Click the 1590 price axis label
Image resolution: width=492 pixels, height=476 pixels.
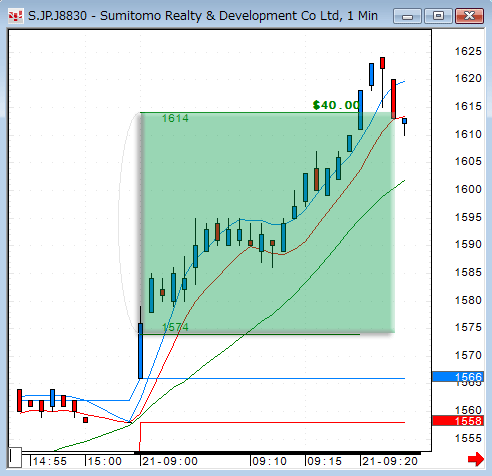click(468, 244)
